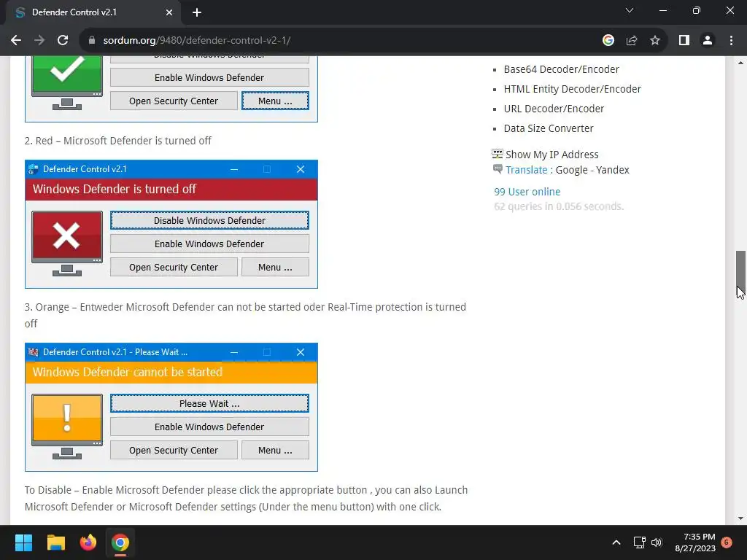Open the clock showing 7:35 PM
Image resolution: width=747 pixels, height=560 pixels.
[x=695, y=542]
